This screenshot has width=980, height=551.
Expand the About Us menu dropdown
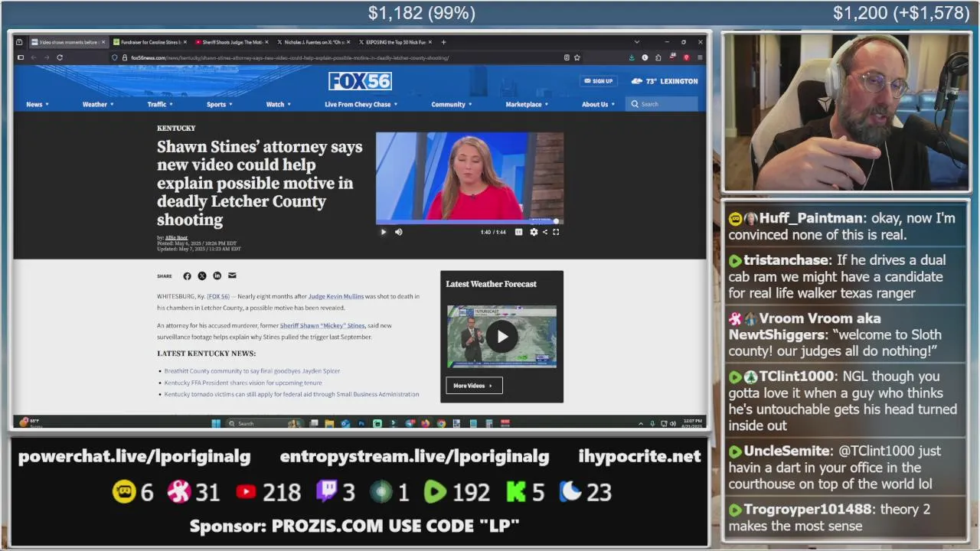tap(598, 104)
